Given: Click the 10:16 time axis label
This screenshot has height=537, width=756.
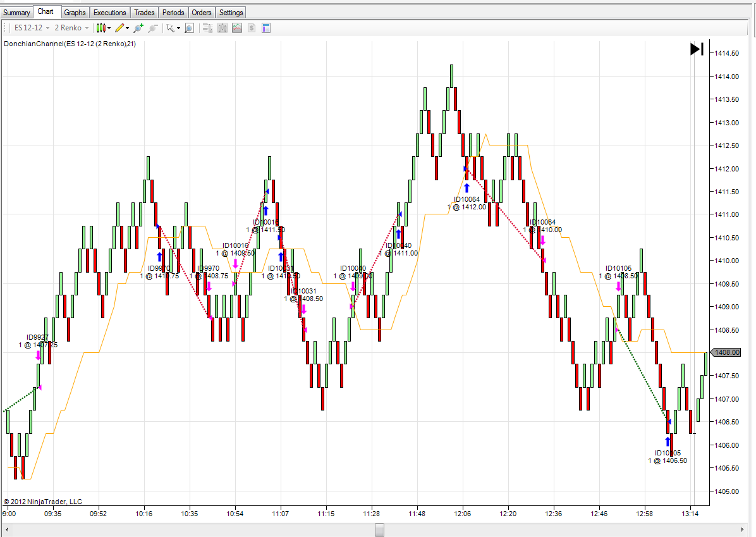Looking at the screenshot, I should tap(143, 514).
